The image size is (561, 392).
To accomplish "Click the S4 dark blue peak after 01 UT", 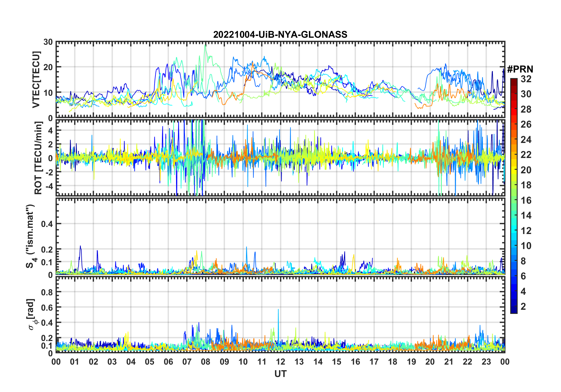I will [80, 246].
